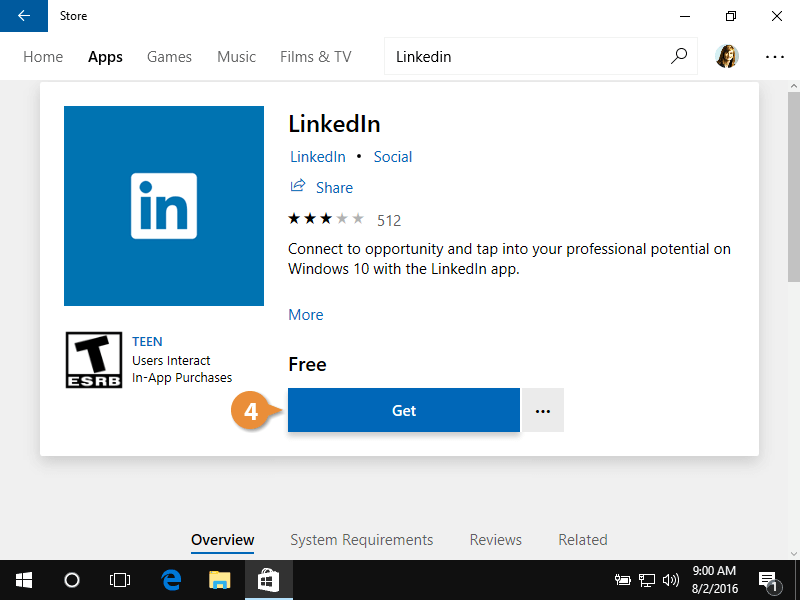800x600 pixels.
Task: Click the vertical scrollbar thumb
Action: point(793,187)
